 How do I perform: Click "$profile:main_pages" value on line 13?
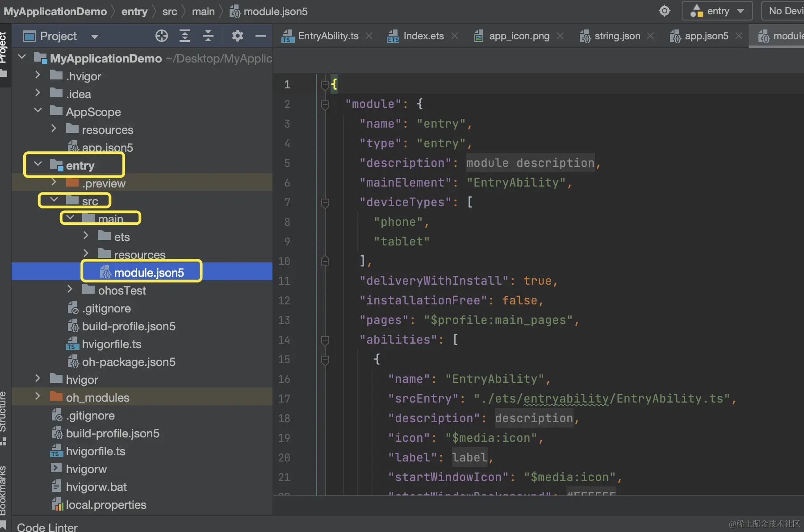click(498, 320)
